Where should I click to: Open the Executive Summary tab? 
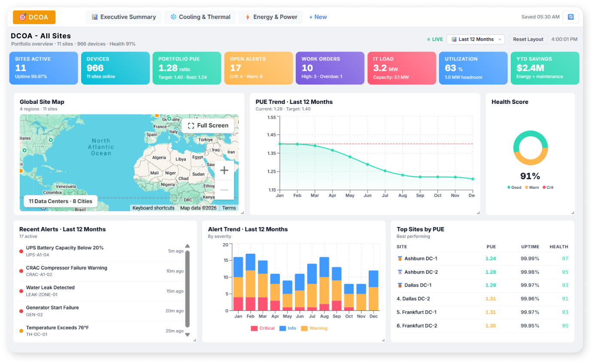[x=124, y=17]
